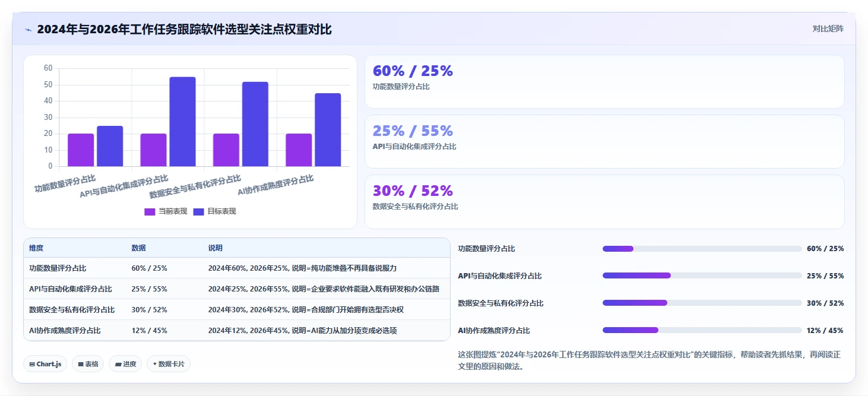Click the blue 目标表现 bar for 数据安全与私有化评分占比
The width and height of the screenshot is (868, 396).
pyautogui.click(x=255, y=124)
